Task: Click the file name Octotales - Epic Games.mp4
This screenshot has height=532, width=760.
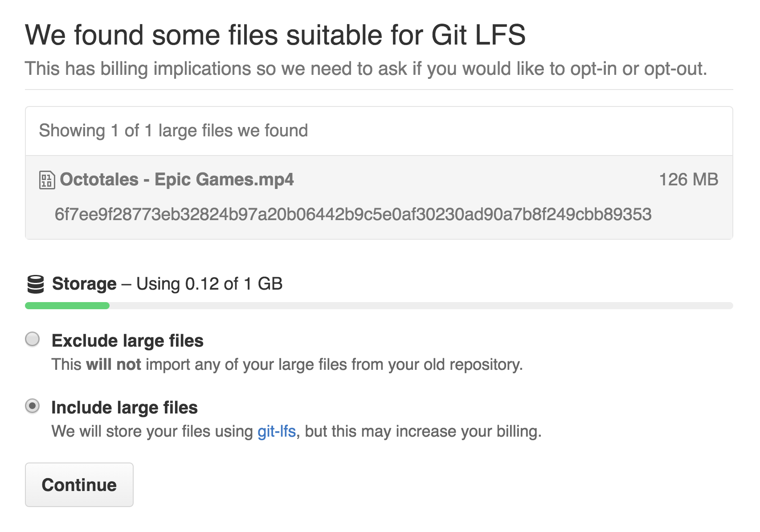Action: [x=177, y=180]
